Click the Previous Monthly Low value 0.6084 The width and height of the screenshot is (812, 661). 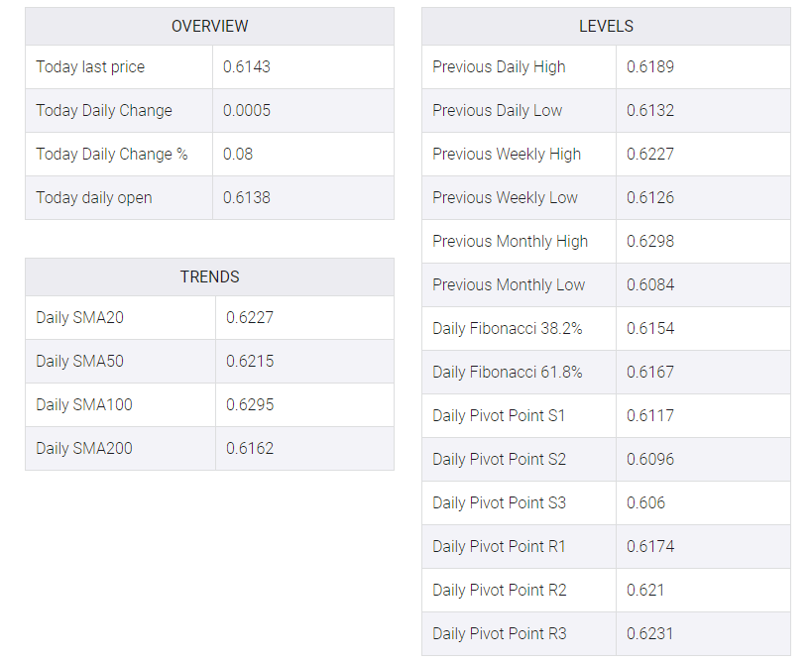tap(650, 284)
